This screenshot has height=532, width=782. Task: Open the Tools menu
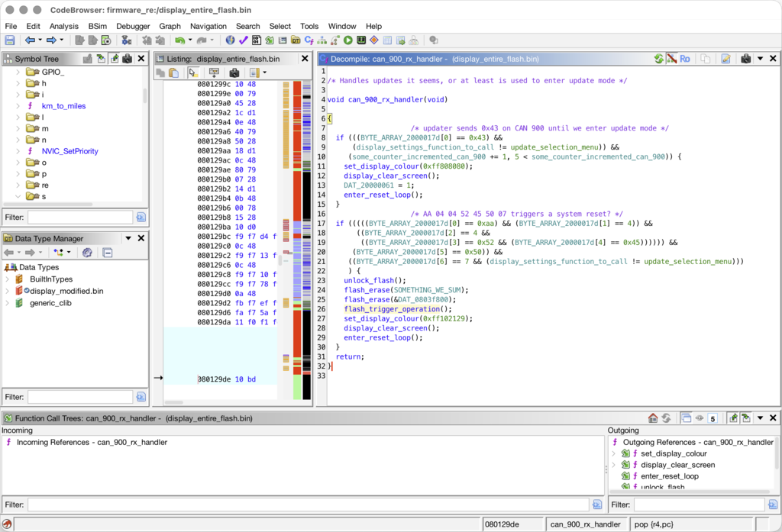[x=309, y=27]
